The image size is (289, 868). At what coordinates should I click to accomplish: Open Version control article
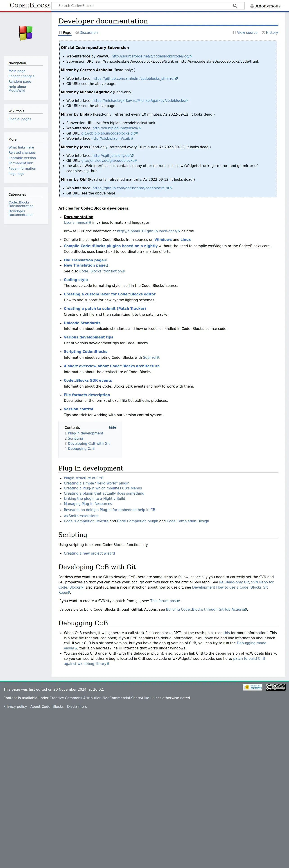point(78,409)
